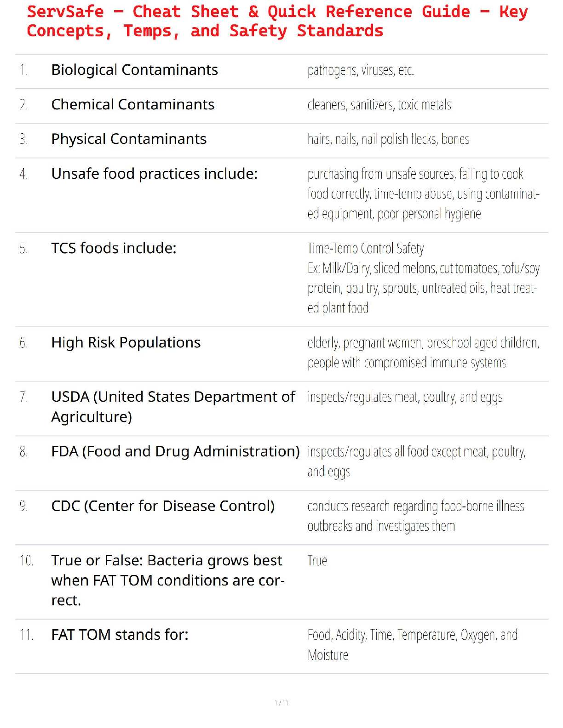Select the 'TCS foods include:' term
563x728 pixels.
[x=114, y=249]
